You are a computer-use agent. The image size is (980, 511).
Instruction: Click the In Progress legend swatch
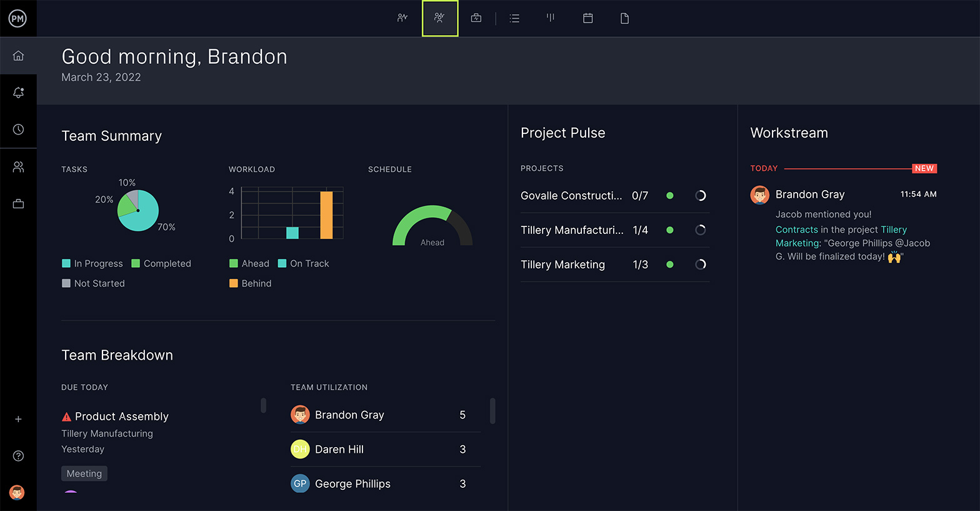[x=66, y=263]
